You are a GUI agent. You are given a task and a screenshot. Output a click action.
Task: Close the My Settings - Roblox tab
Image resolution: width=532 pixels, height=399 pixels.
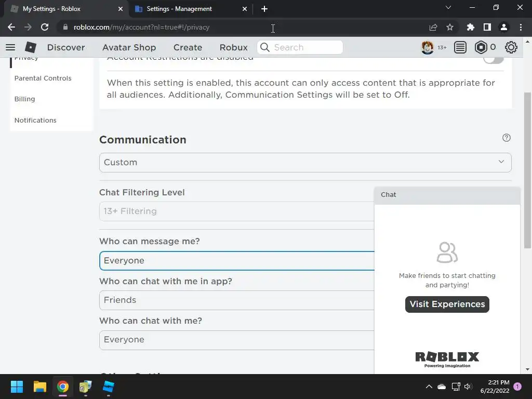(120, 9)
